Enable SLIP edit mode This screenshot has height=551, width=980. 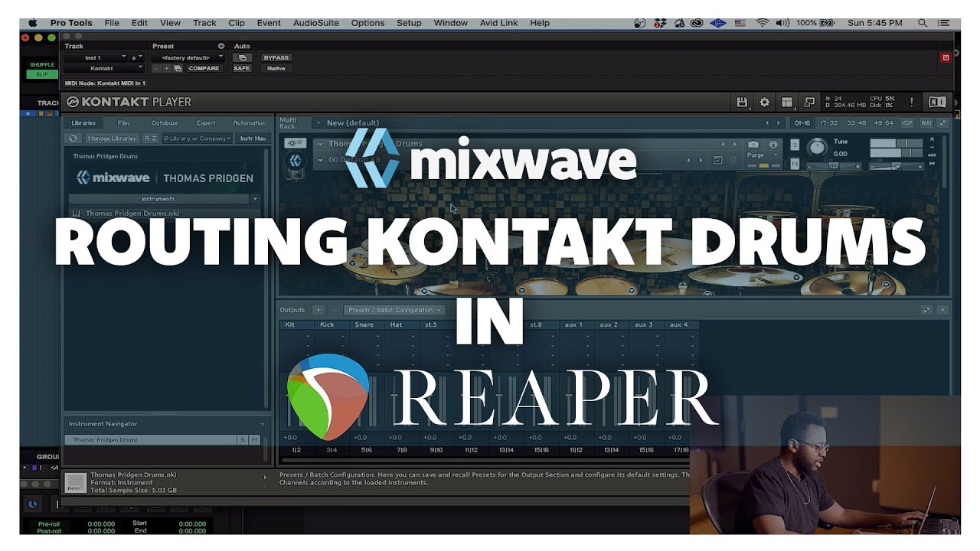tap(42, 74)
